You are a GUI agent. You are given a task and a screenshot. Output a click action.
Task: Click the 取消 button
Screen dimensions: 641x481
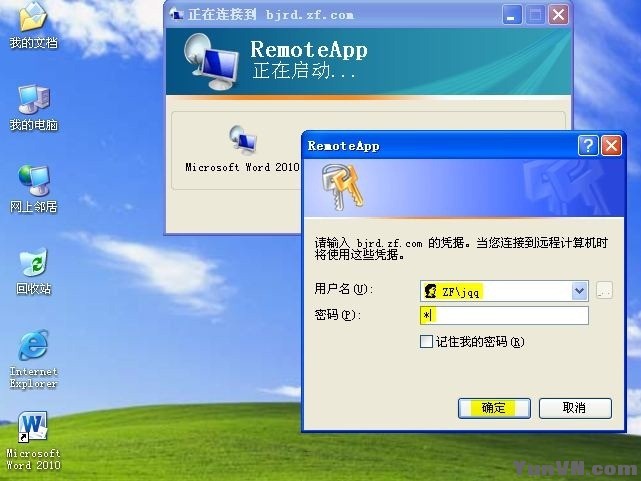(575, 408)
